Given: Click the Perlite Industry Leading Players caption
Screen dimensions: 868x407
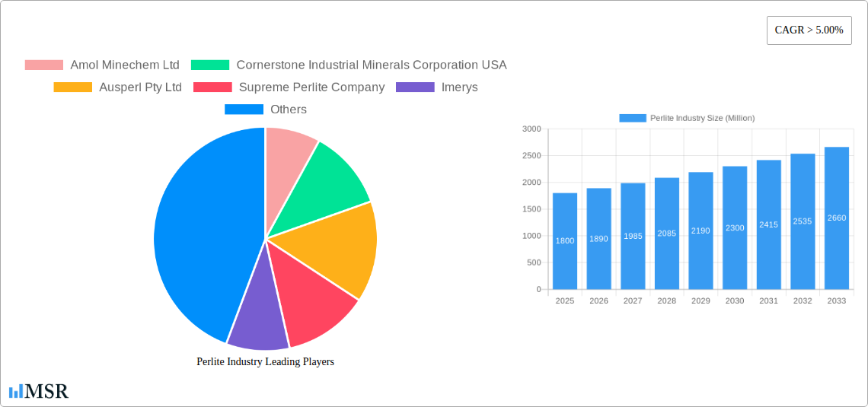Looking at the screenshot, I should tap(265, 361).
